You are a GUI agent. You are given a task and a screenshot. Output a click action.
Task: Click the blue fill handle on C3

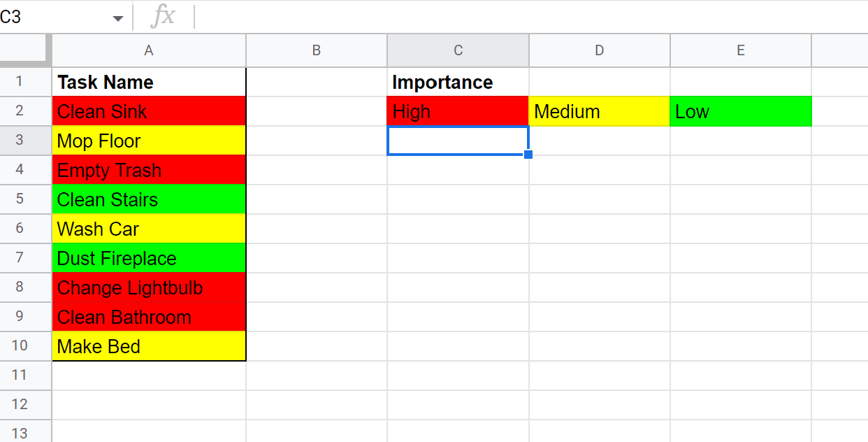528,155
